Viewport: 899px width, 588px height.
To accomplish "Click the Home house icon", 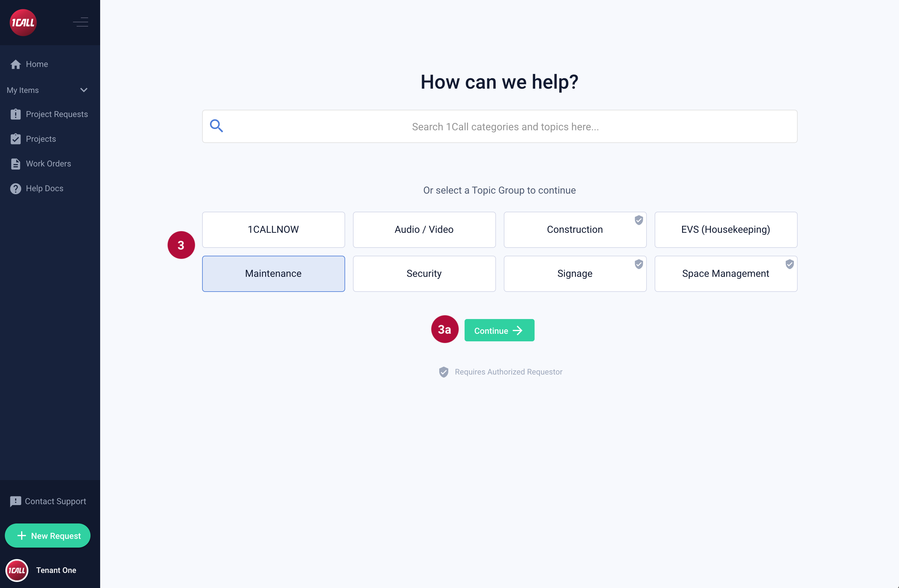I will click(15, 64).
